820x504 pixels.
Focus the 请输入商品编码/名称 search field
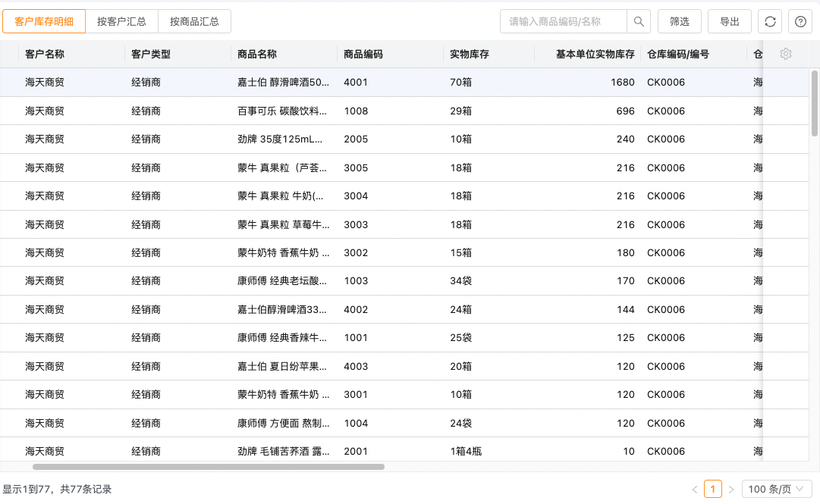(x=563, y=21)
